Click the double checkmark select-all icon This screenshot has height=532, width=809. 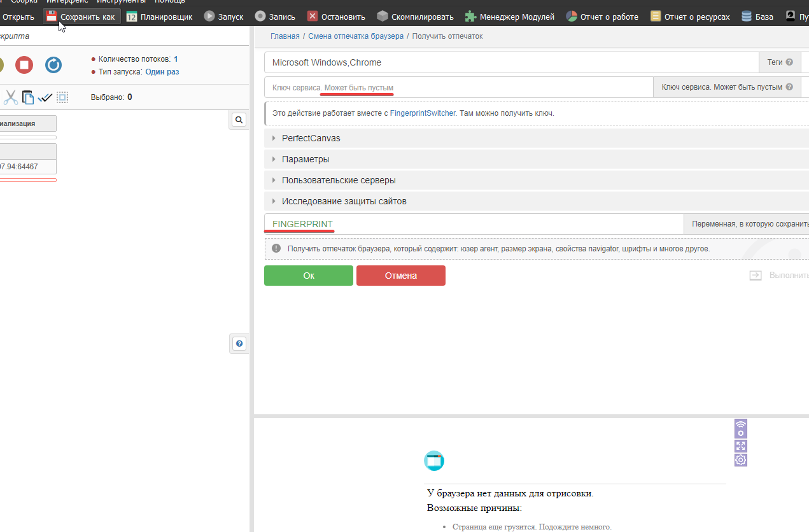[45, 97]
